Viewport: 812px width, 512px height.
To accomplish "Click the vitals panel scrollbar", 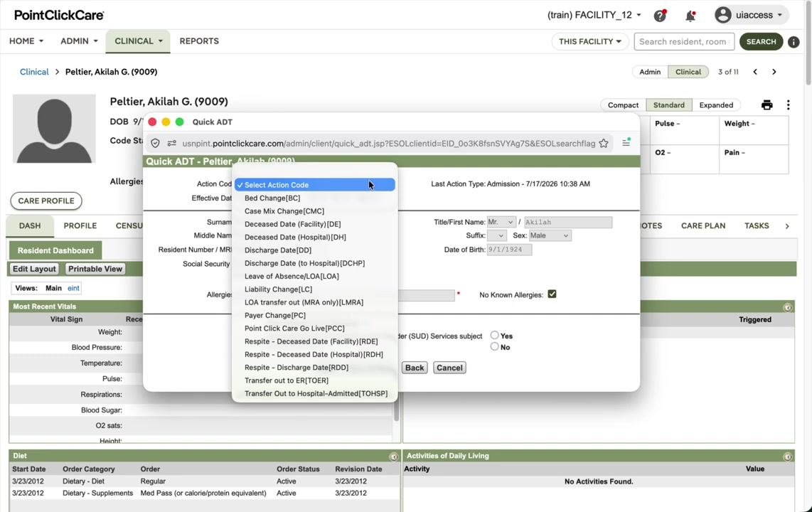I will pos(397,412).
